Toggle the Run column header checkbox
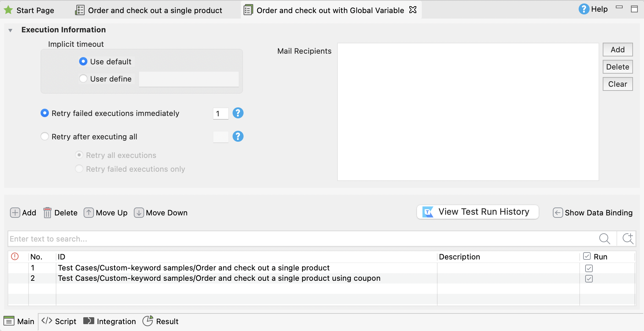The width and height of the screenshot is (644, 331). (x=587, y=256)
